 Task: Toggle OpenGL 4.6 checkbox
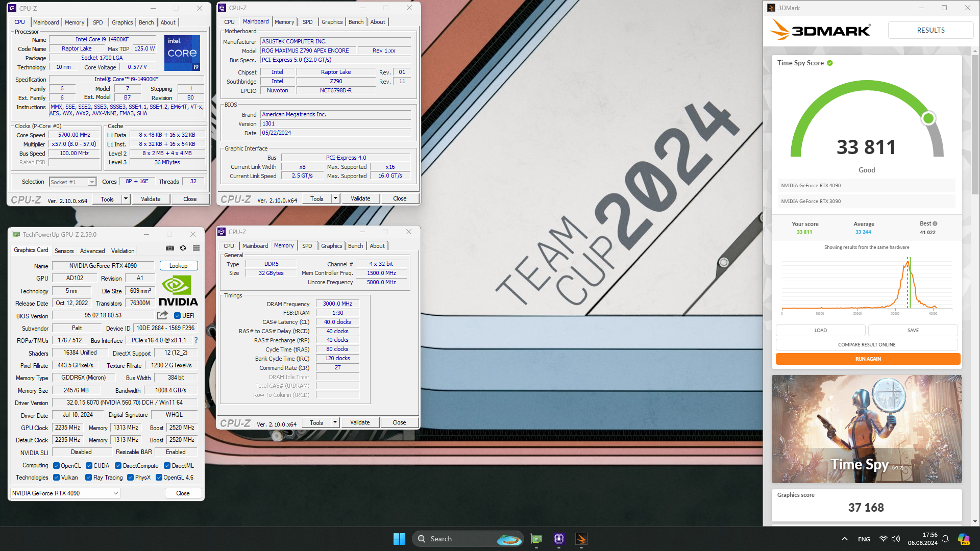(159, 478)
